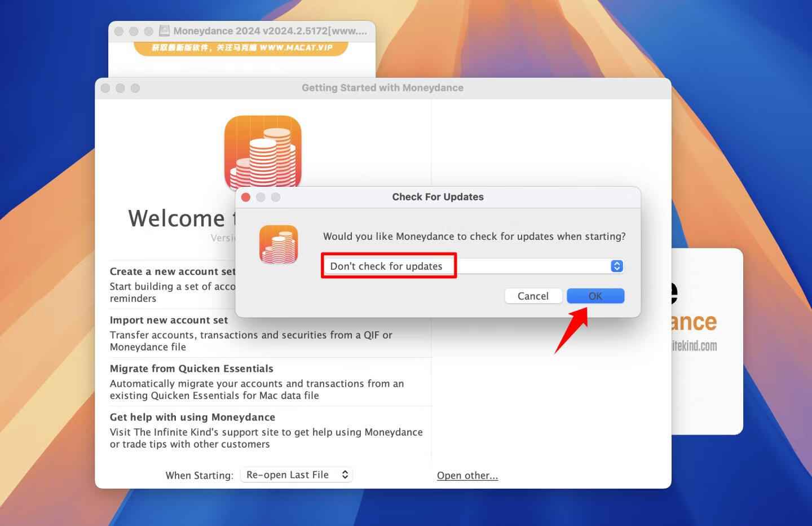Viewport: 812px width, 526px height.
Task: Click Moneydance 2024 disk image window title
Action: [x=270, y=31]
